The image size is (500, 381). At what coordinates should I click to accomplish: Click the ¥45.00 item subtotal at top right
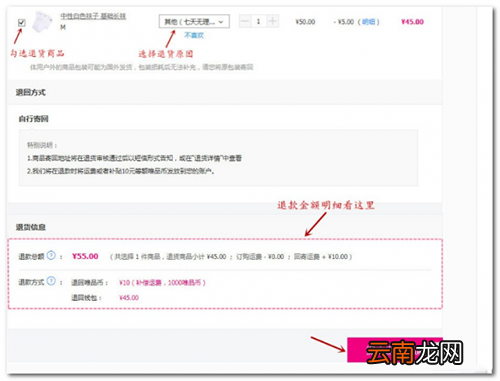(412, 22)
